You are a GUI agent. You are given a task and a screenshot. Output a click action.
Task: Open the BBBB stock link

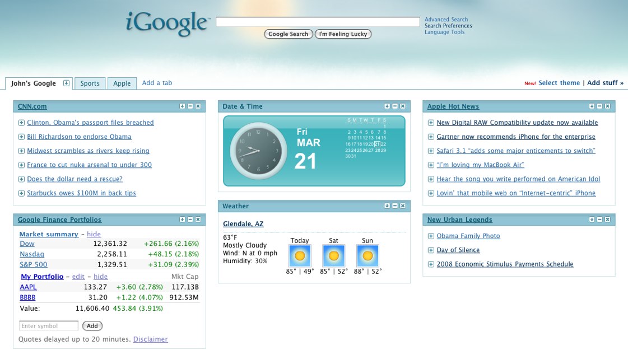pos(27,297)
